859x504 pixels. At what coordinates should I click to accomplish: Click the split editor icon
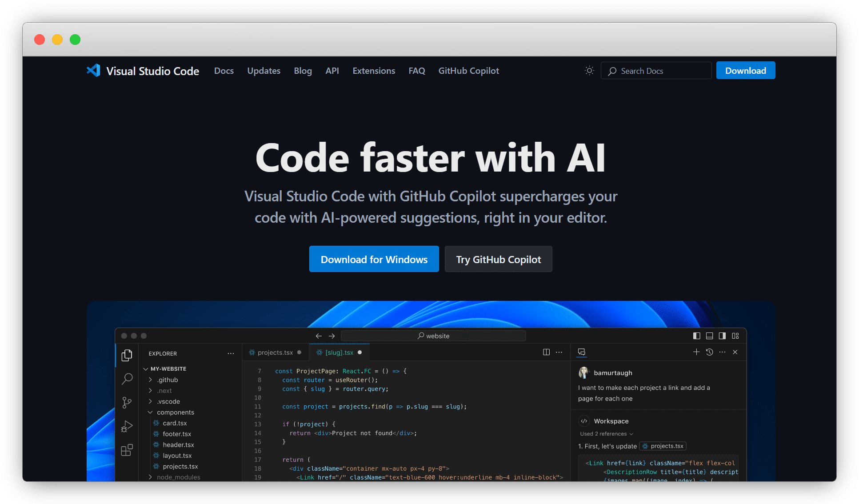546,352
